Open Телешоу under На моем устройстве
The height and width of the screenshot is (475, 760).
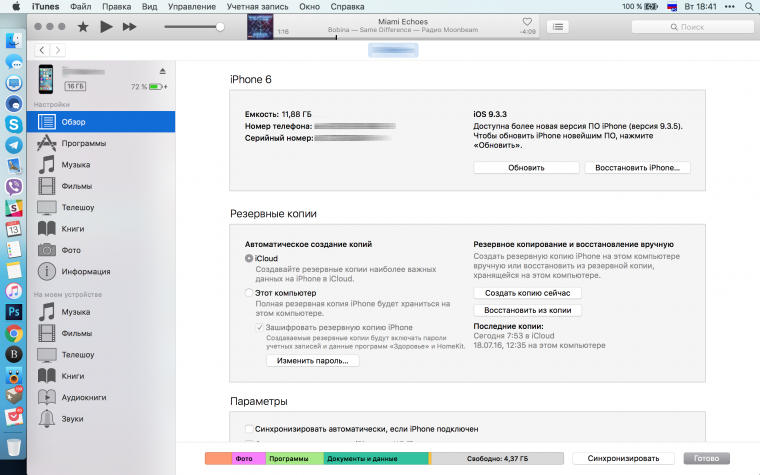tap(101, 355)
